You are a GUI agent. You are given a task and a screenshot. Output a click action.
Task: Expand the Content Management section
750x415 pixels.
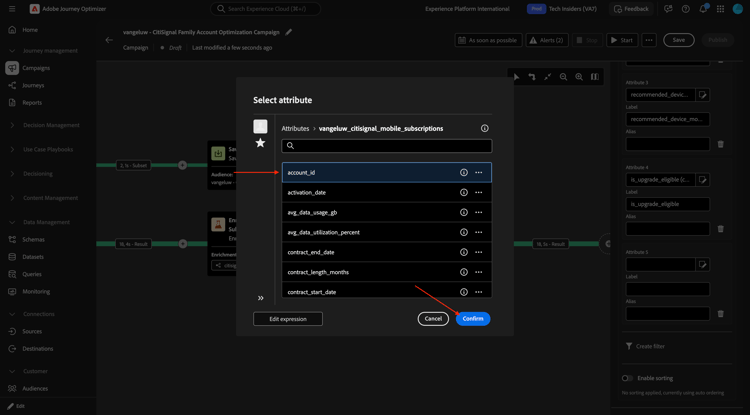tap(13, 198)
